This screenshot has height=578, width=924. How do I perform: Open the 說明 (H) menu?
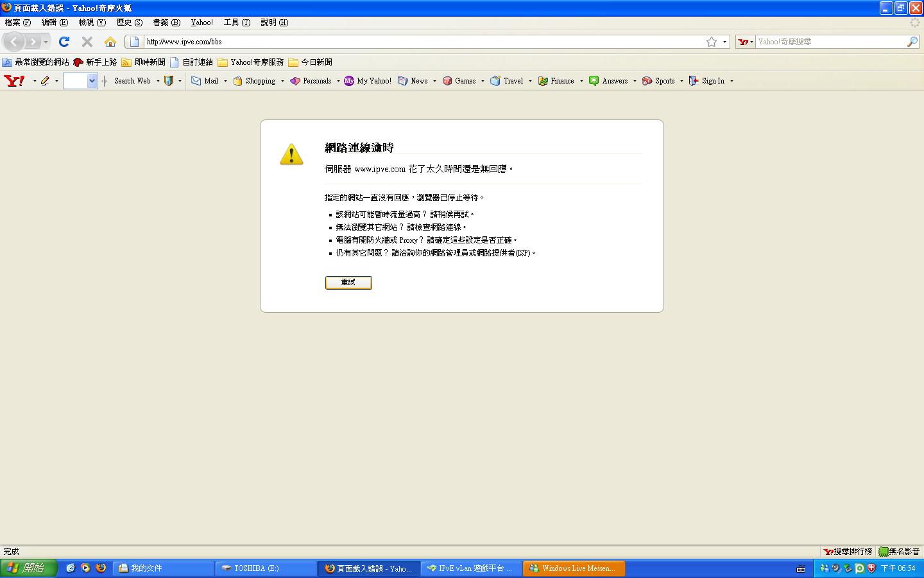pos(275,22)
